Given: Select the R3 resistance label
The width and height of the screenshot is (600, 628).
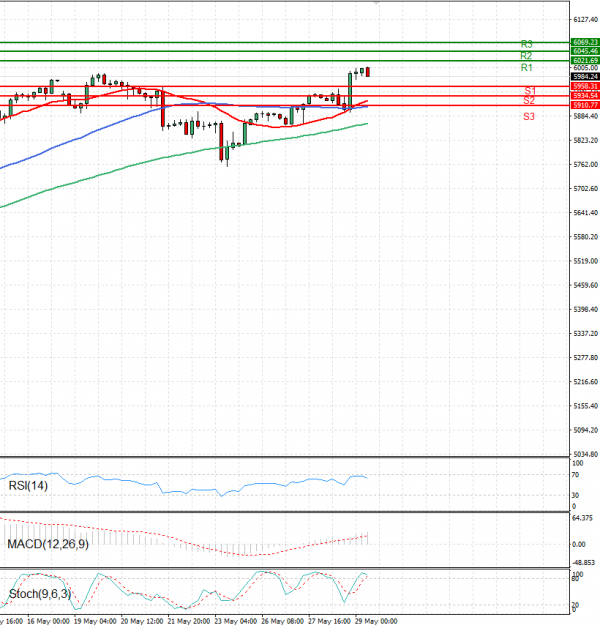Looking at the screenshot, I should coord(526,44).
